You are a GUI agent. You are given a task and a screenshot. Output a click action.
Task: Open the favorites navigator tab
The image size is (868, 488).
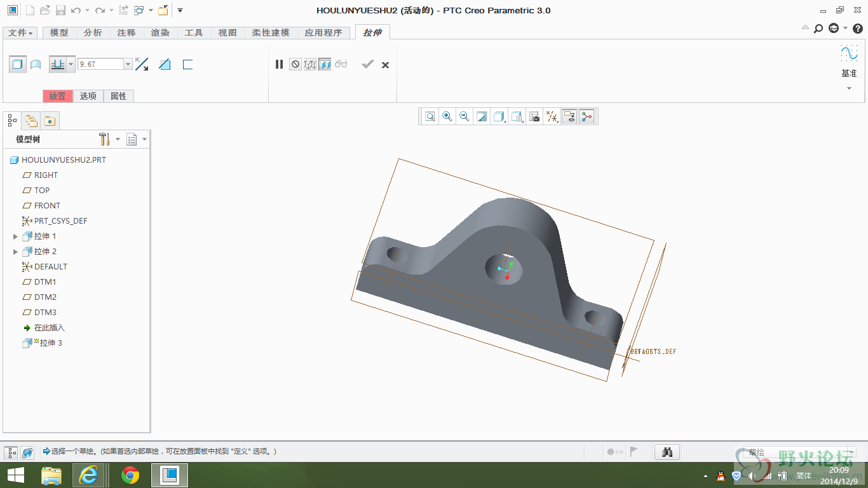click(x=50, y=121)
